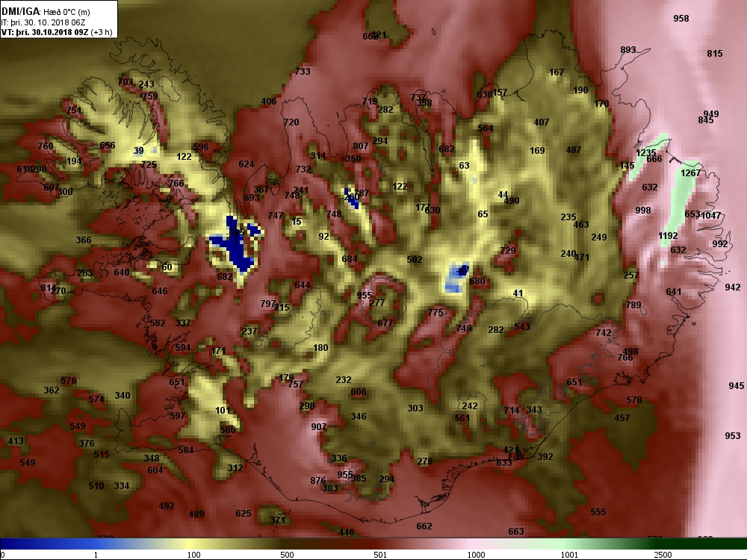Screen dimensions: 747x560
Task: Click the map value 815
Action: (x=715, y=53)
